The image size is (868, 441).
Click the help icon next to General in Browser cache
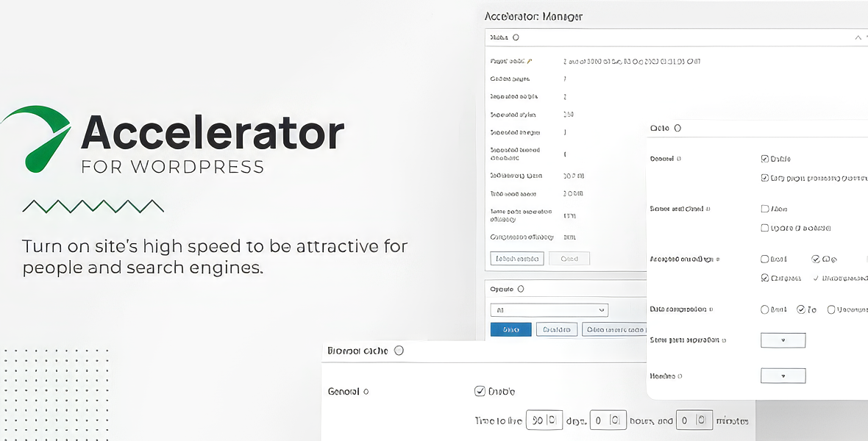pyautogui.click(x=366, y=391)
